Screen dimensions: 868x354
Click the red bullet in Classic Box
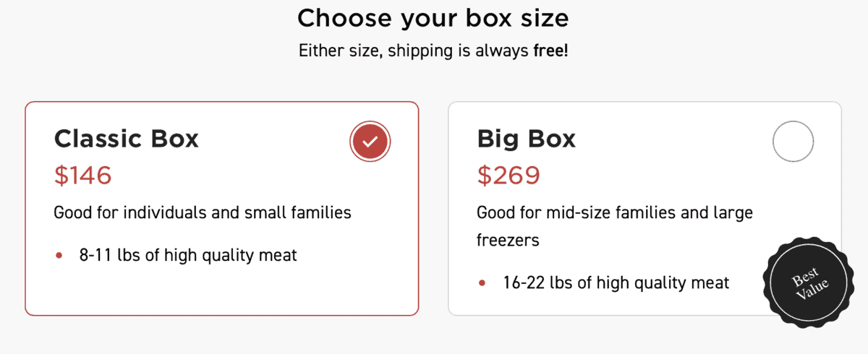click(x=59, y=256)
